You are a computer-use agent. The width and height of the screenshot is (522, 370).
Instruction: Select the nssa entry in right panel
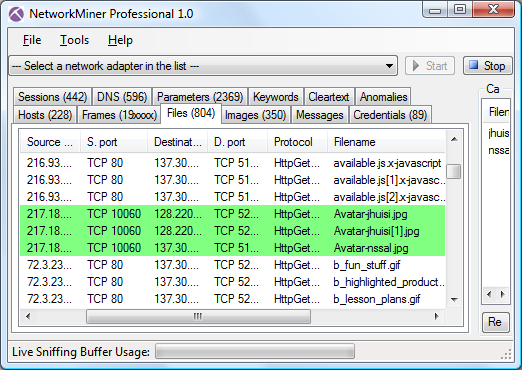click(x=498, y=150)
